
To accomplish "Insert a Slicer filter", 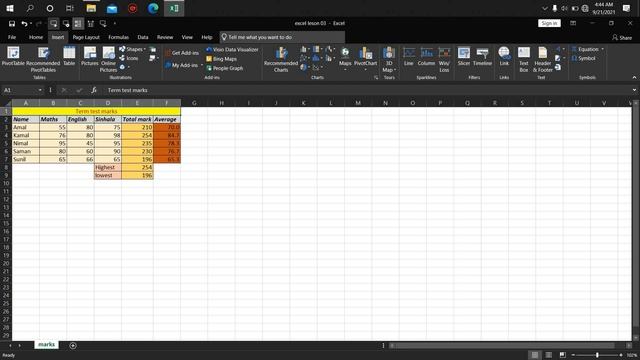I will point(464,56).
